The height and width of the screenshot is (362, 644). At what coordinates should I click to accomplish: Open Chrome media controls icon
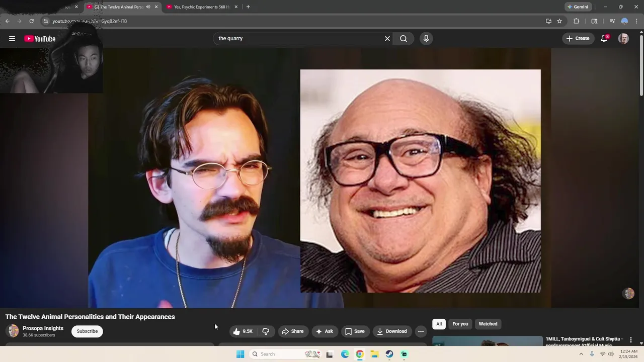click(612, 21)
